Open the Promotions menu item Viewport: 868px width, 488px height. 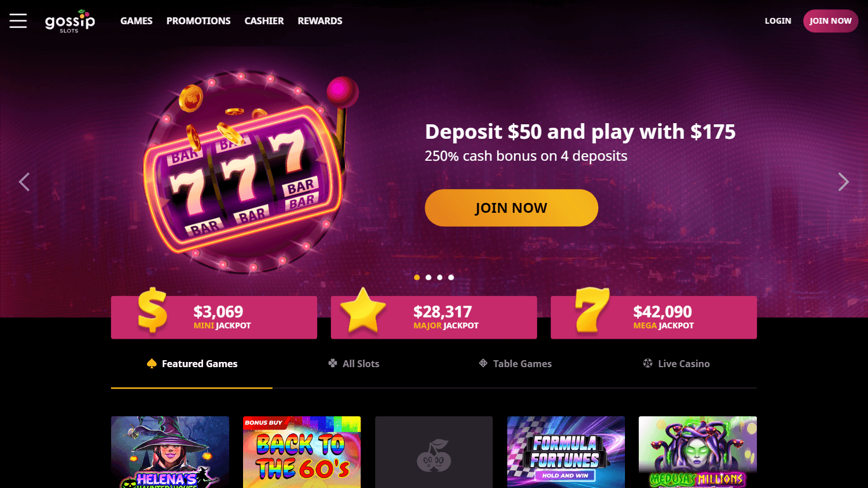(198, 21)
